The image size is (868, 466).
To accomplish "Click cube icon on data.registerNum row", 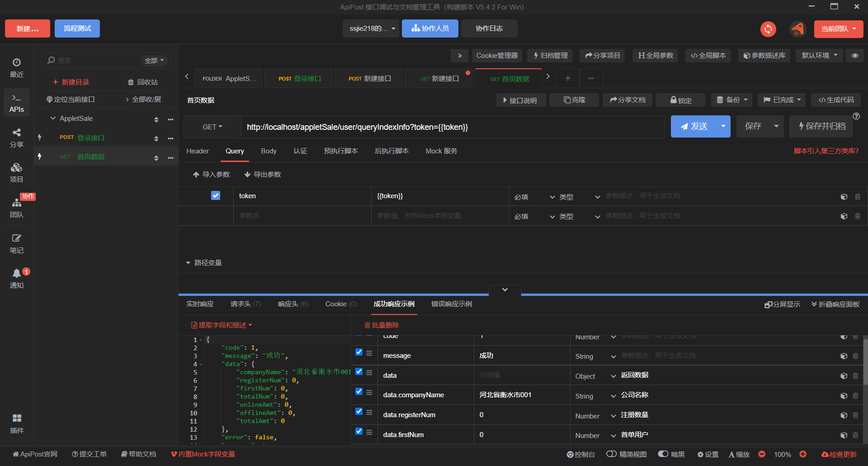I will tap(844, 415).
